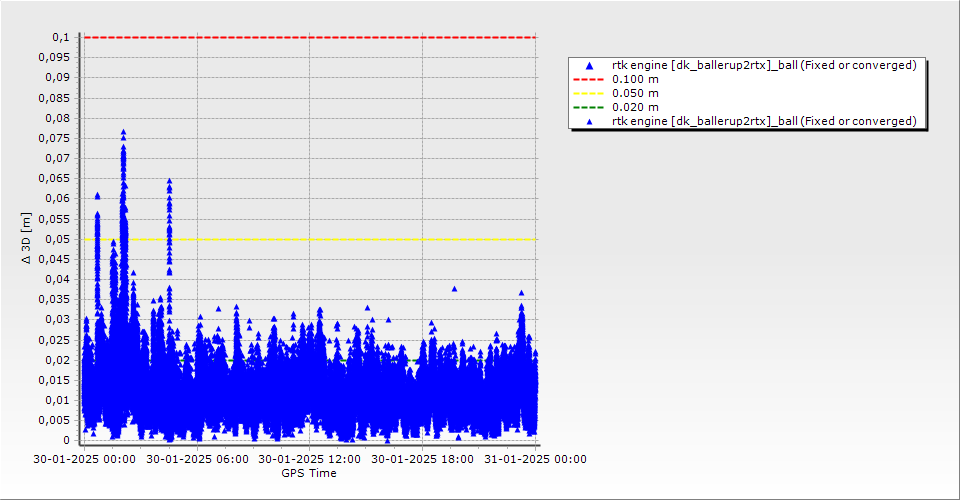Click the 0,045 y-axis tick label
Screen dimensions: 960x500
point(54,259)
